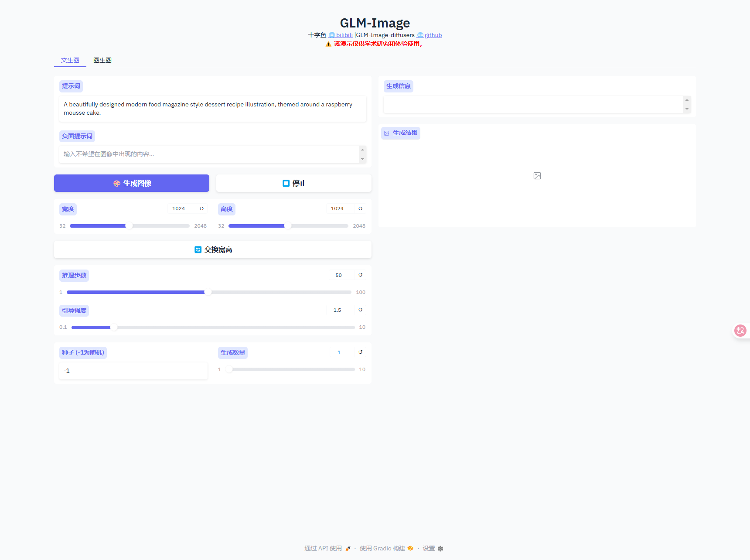Reset guidance strength using its reset icon
Viewport: 750px width, 560px height.
click(x=361, y=310)
